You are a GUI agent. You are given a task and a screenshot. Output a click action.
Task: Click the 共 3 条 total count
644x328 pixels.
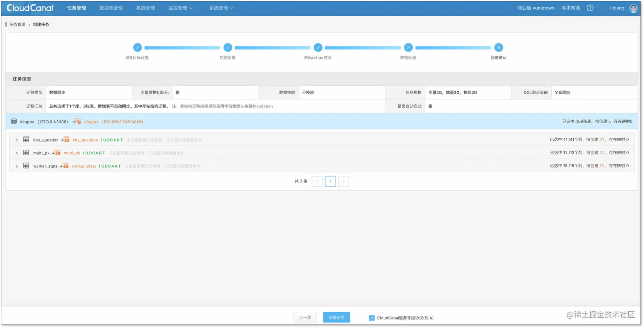pyautogui.click(x=301, y=181)
